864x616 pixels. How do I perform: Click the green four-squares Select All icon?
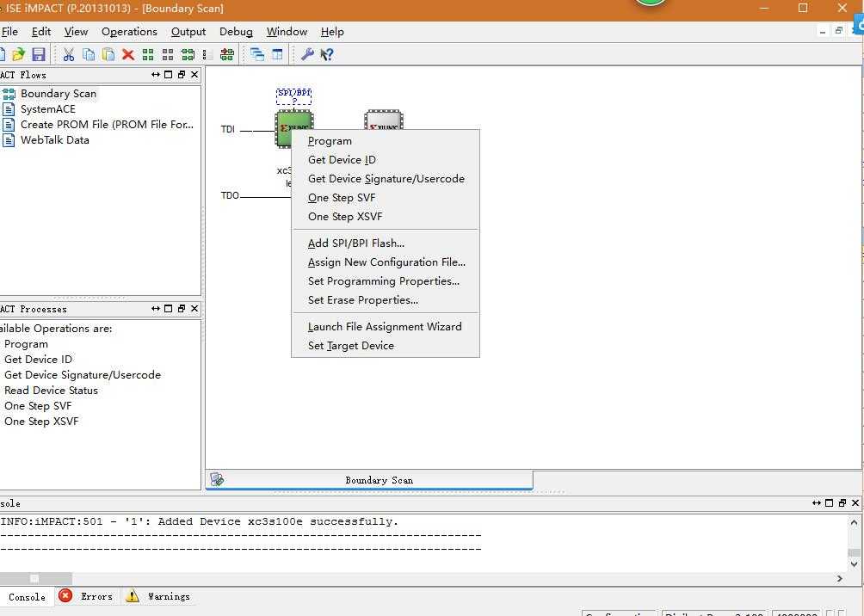(148, 54)
